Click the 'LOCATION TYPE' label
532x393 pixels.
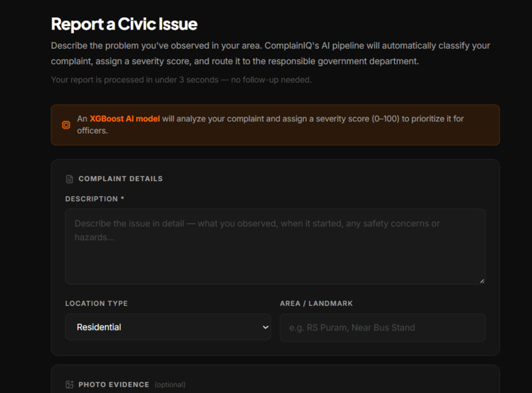point(97,303)
